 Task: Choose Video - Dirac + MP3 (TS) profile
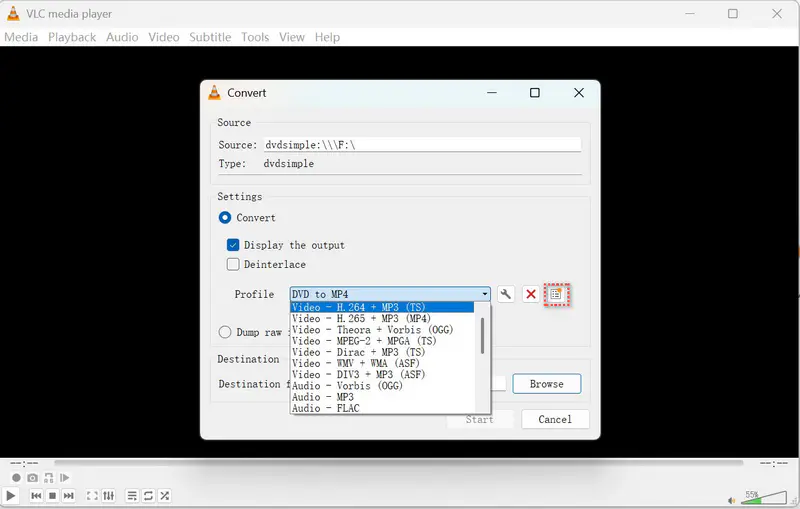382,352
